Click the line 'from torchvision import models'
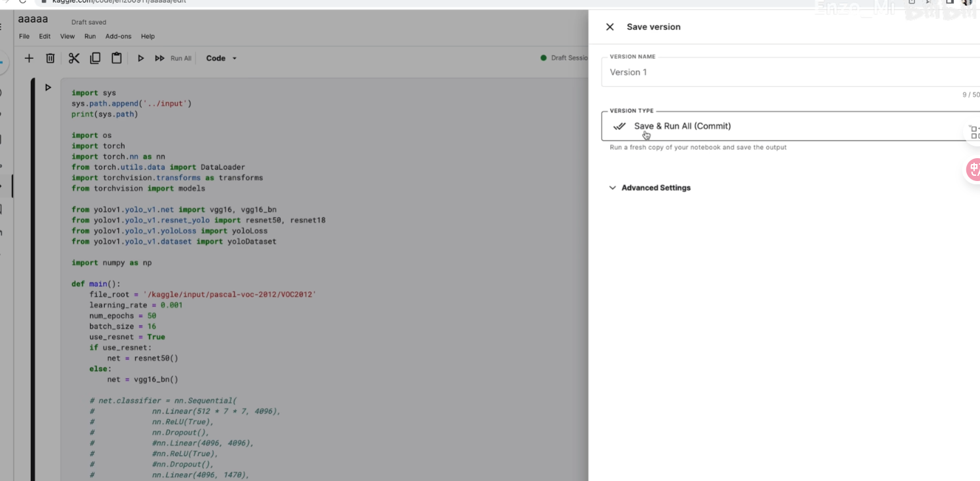 pyautogui.click(x=138, y=188)
